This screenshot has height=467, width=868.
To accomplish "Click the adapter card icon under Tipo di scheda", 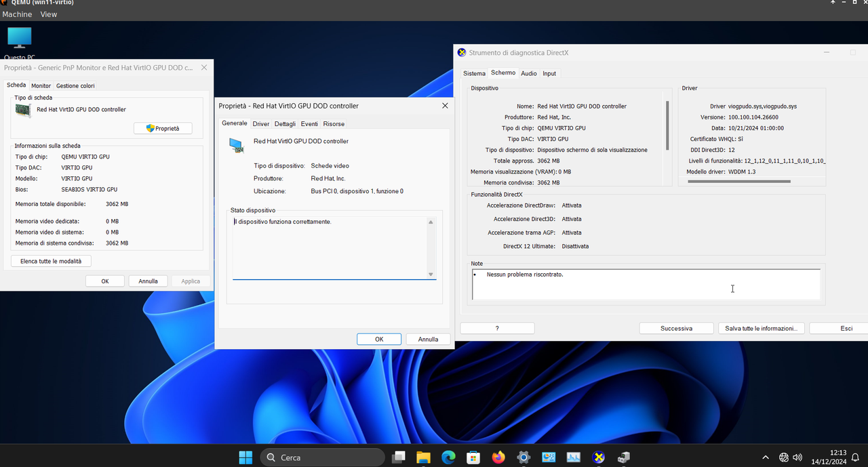I will (x=24, y=110).
